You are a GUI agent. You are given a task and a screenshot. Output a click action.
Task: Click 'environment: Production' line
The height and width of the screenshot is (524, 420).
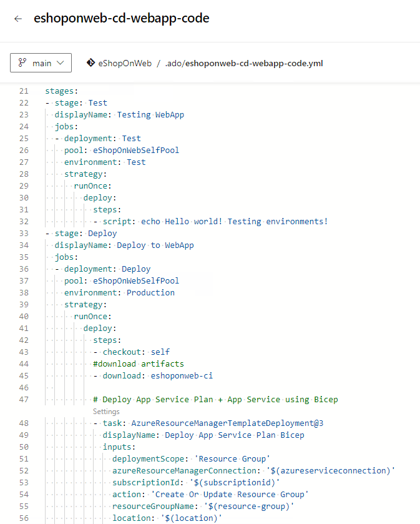(119, 293)
